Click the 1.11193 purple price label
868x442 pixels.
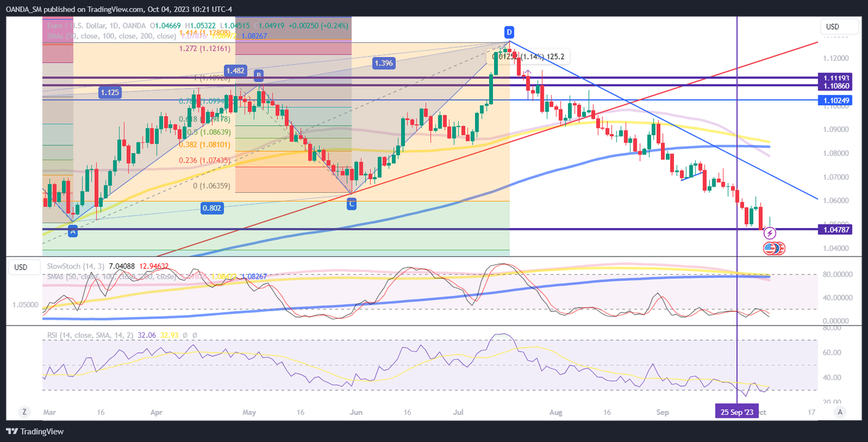pos(836,77)
